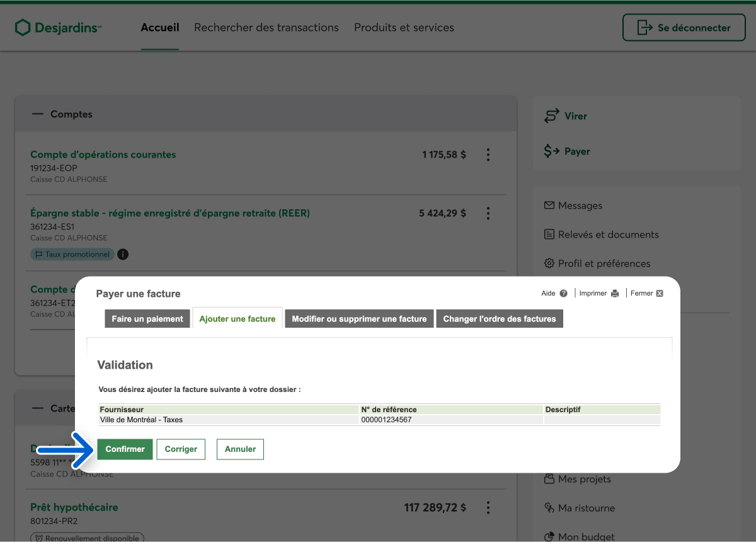
Task: Go to Rechercher des transactions menu
Action: [266, 28]
